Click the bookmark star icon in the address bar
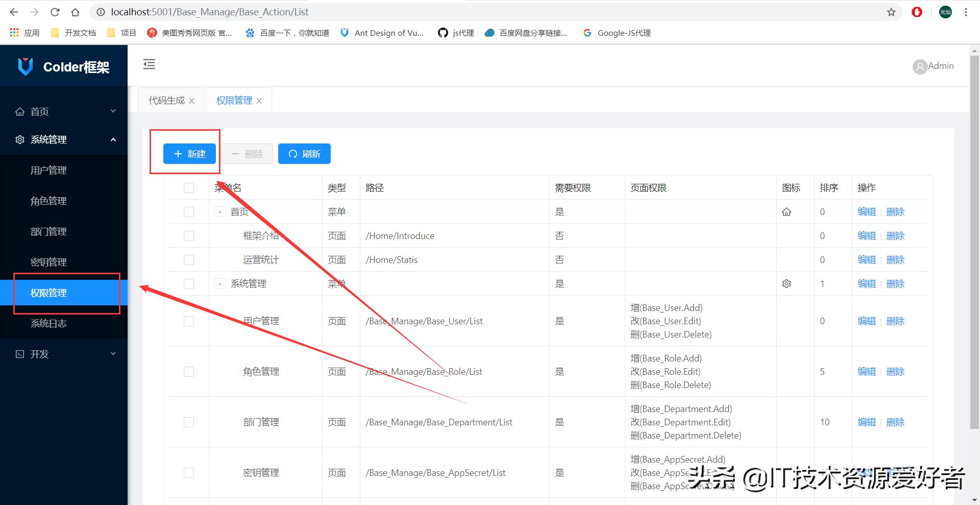This screenshot has width=980, height=505. (x=890, y=12)
